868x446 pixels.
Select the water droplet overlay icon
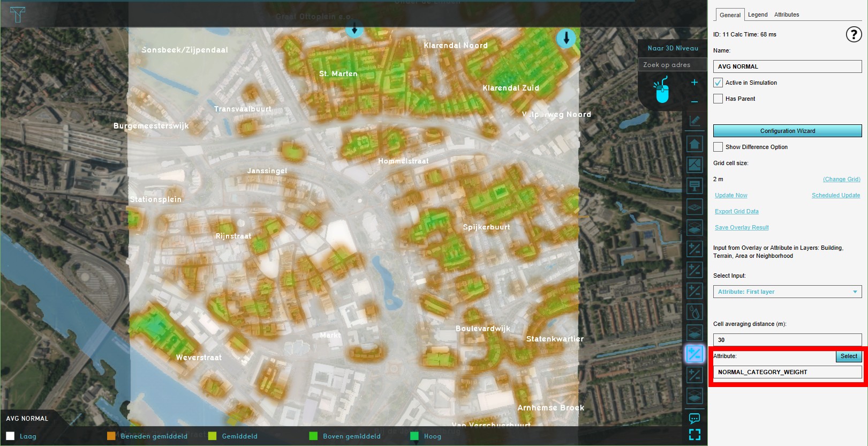[695, 311]
